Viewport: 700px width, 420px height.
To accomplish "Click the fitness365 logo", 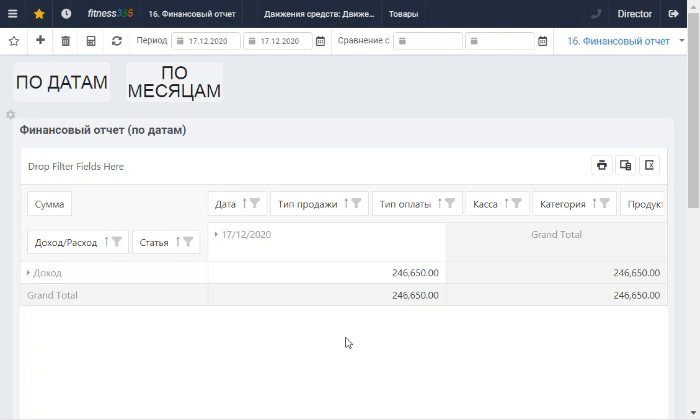I will pyautogui.click(x=110, y=14).
